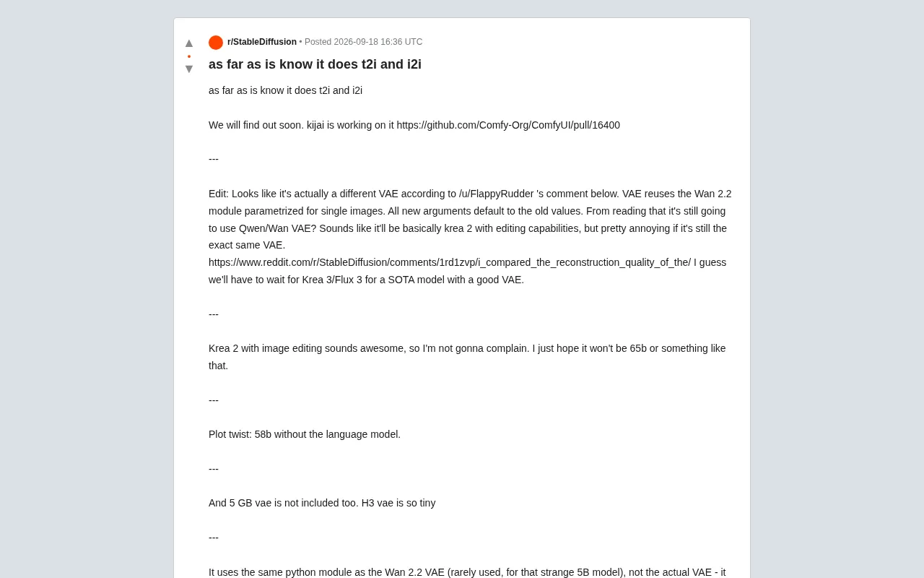Click the comment beginning 'It uses the same python module'
This screenshot has width=924, height=578.
[x=467, y=571]
